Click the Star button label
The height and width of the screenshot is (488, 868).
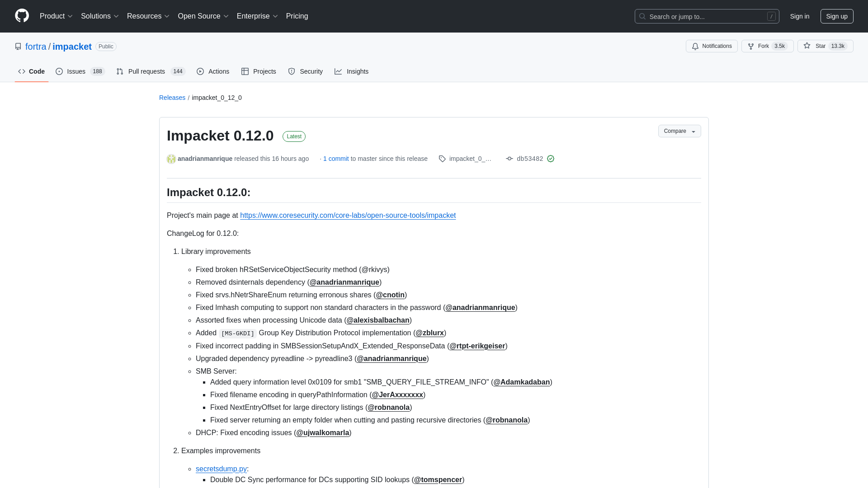pos(820,46)
